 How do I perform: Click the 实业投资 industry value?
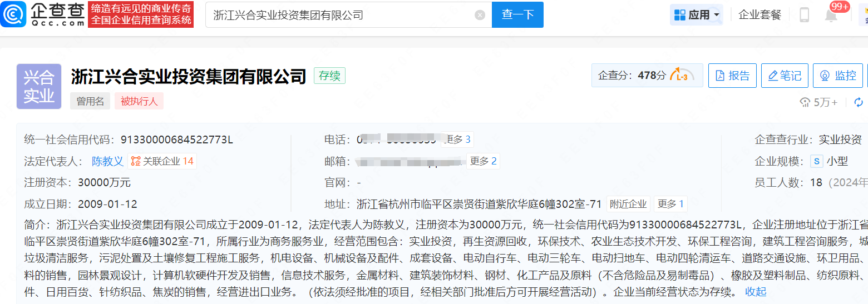tap(840, 139)
